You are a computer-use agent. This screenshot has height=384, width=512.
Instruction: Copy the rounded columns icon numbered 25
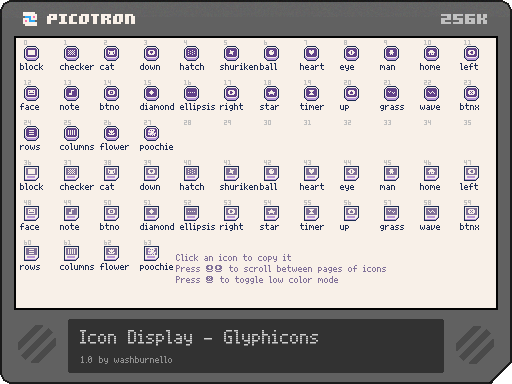71,133
